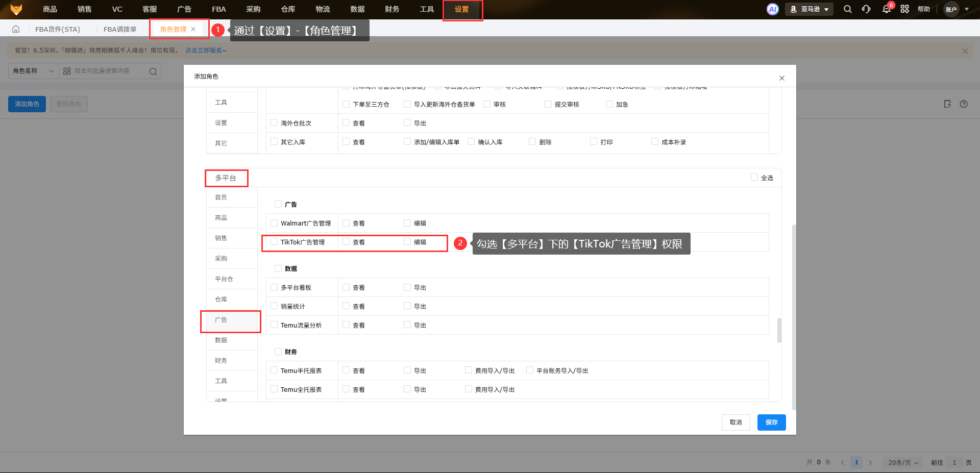Go to the previous page arrow
Screen dimensions: 980x473
coord(842,462)
